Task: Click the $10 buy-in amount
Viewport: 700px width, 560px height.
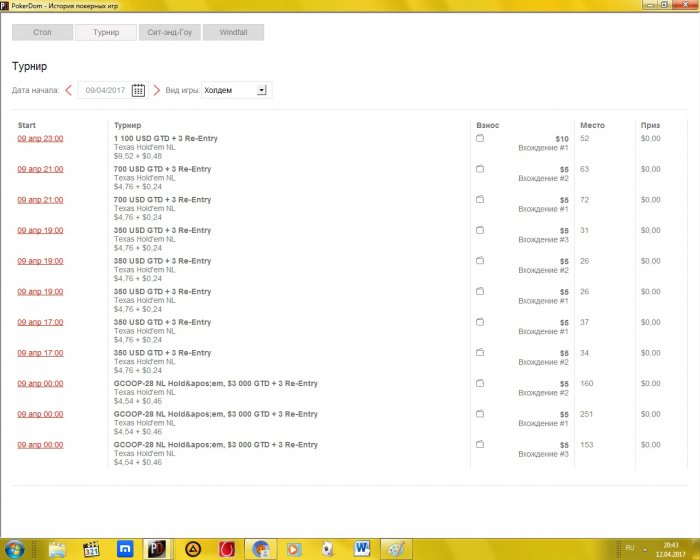Action: (x=562, y=139)
